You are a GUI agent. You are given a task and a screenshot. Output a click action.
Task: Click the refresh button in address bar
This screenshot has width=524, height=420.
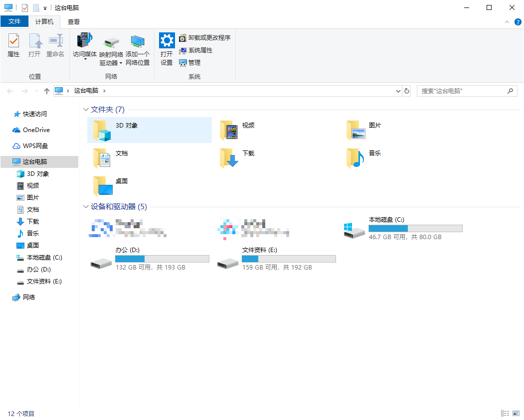pos(406,91)
